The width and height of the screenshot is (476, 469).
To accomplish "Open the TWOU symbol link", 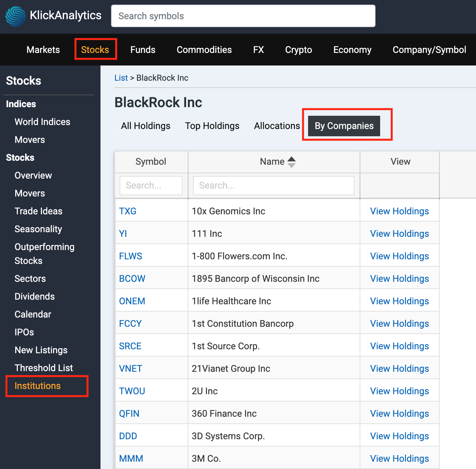I will tap(132, 391).
